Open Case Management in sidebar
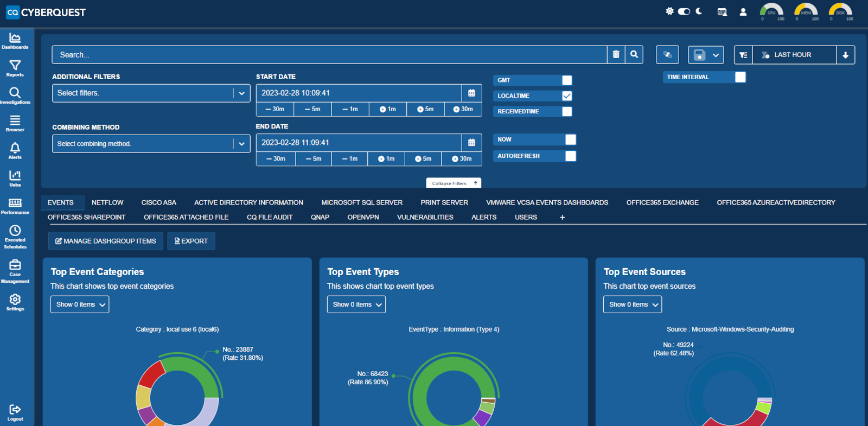The image size is (868, 426). coord(15,271)
